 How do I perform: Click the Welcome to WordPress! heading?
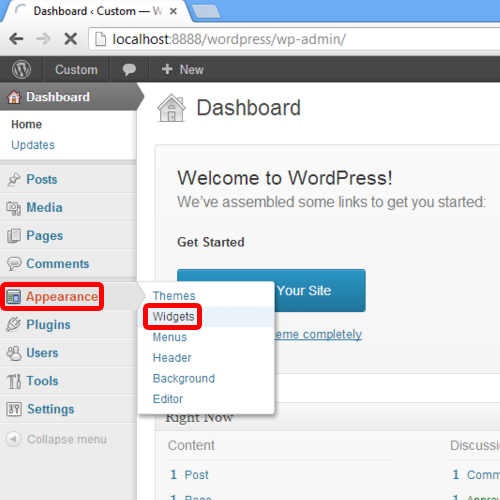click(285, 178)
